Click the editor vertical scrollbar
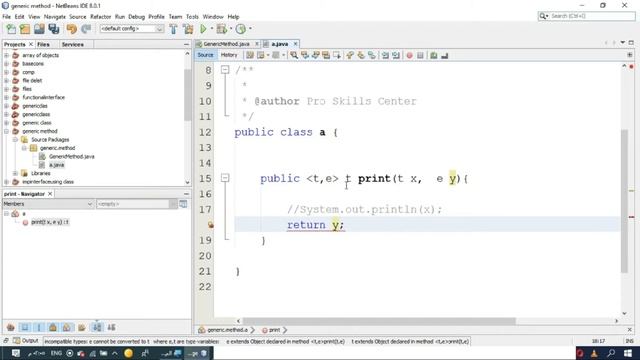 click(624, 201)
